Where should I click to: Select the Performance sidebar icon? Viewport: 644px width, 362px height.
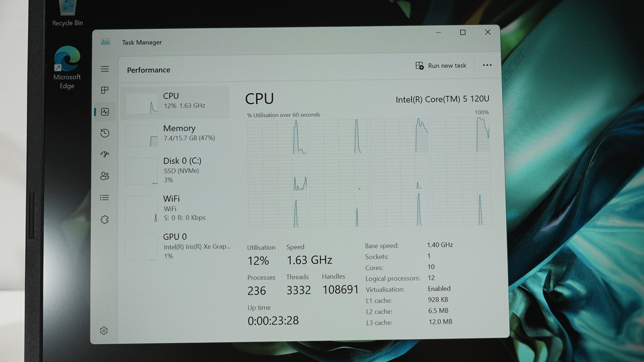(105, 112)
